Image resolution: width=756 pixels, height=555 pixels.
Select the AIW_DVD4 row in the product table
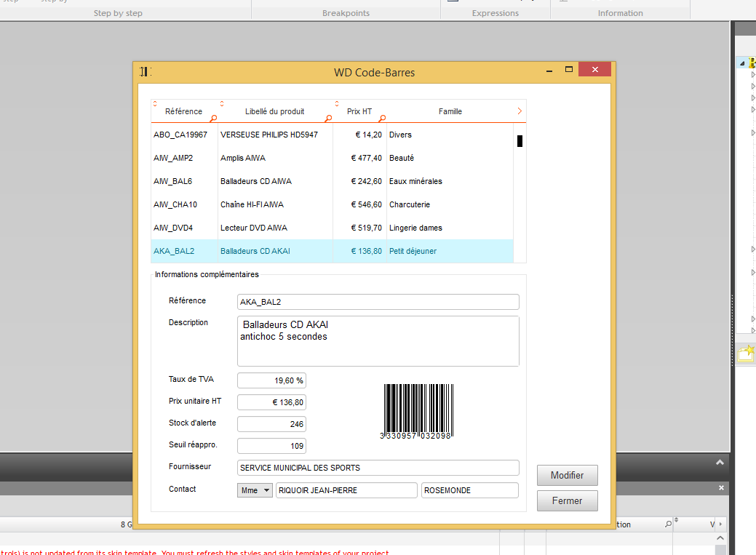[x=291, y=228]
